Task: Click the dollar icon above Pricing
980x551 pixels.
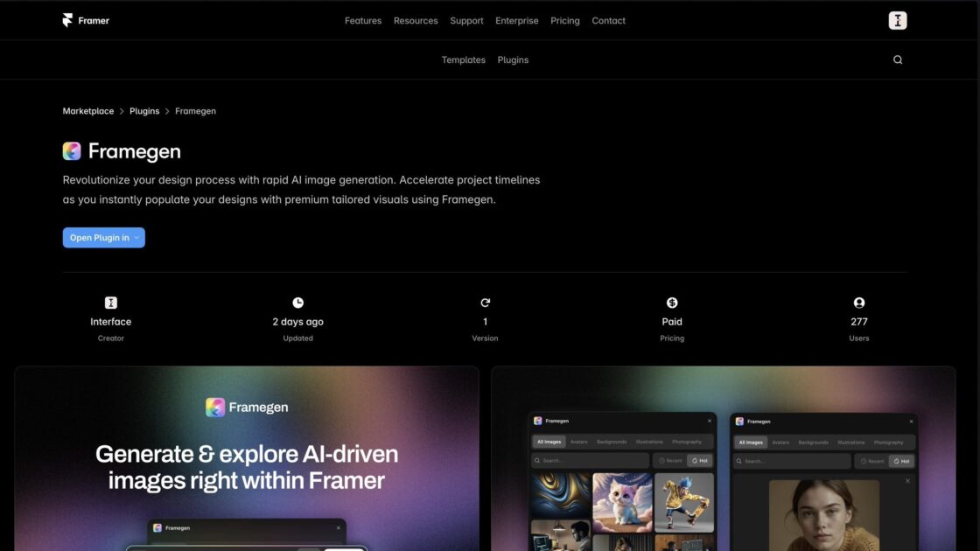Action: click(x=672, y=303)
